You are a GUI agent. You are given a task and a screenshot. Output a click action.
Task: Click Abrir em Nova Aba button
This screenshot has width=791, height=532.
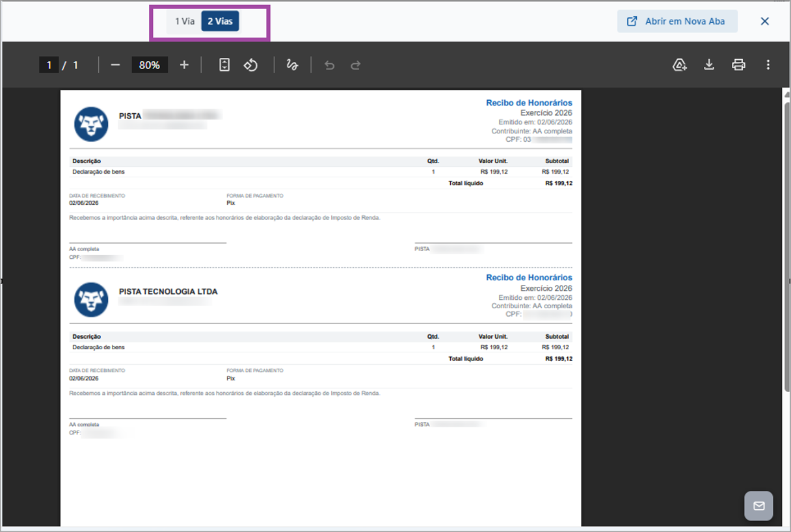pos(677,21)
